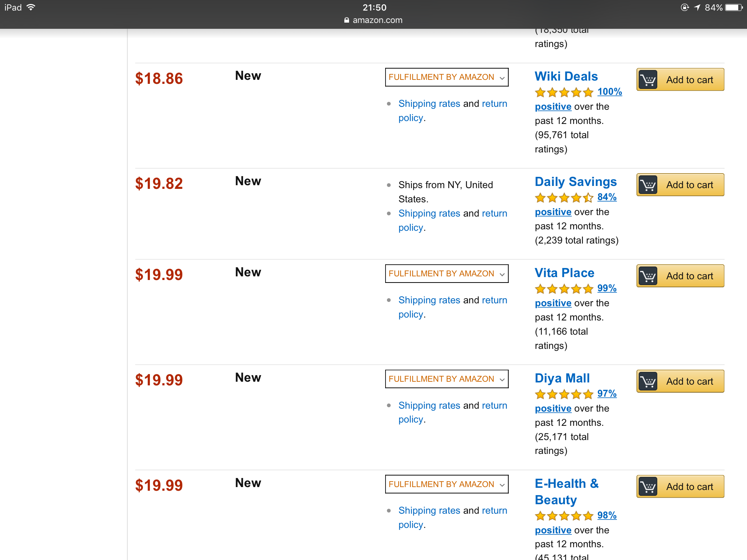This screenshot has width=747, height=560.
Task: Tap the star rating for Vita Place
Action: pyautogui.click(x=564, y=289)
